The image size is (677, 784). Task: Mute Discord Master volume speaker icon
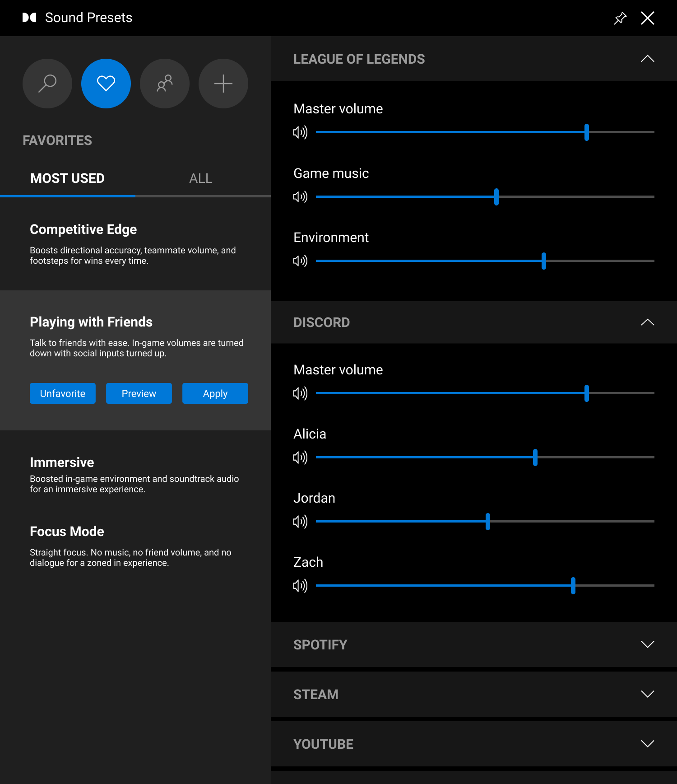(300, 393)
